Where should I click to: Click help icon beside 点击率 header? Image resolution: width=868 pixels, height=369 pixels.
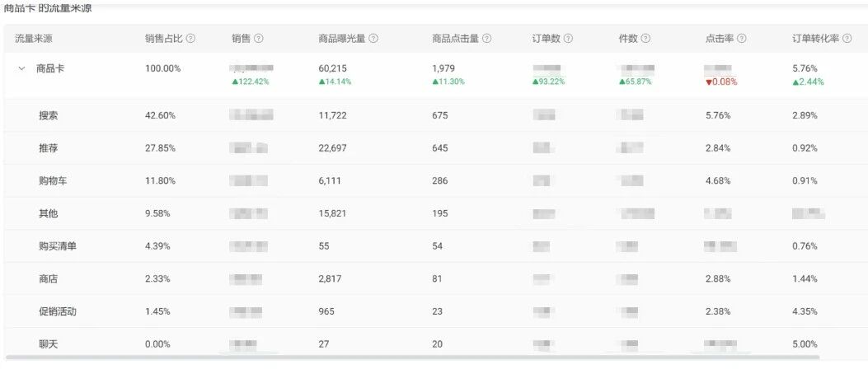[x=742, y=39]
